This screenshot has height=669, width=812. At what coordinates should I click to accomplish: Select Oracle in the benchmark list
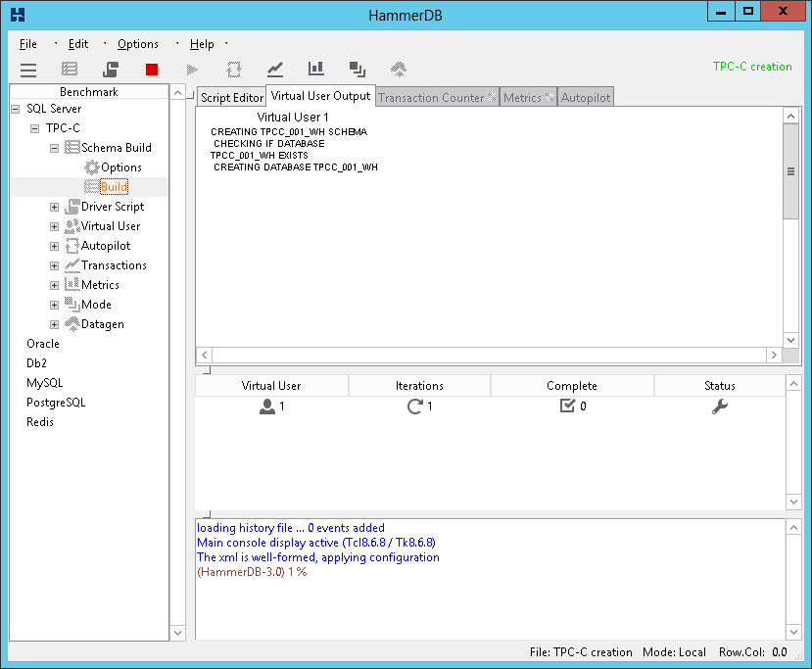[43, 344]
